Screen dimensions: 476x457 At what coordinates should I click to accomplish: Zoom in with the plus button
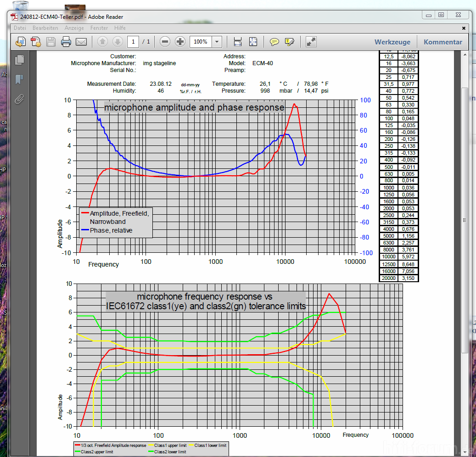(180, 42)
